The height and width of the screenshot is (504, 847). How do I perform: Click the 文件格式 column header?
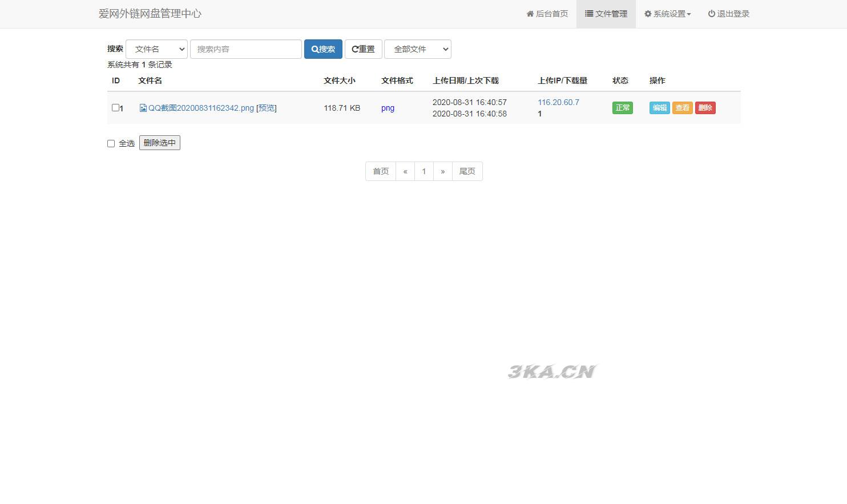[397, 80]
